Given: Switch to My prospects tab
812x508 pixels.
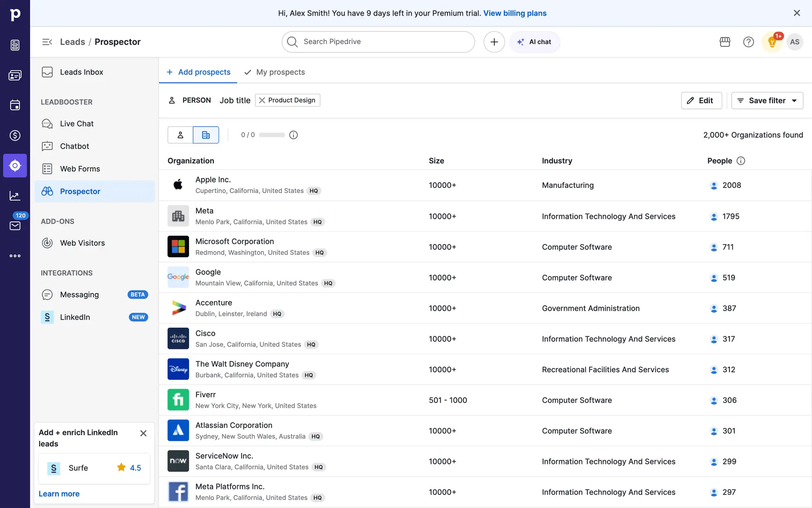Looking at the screenshot, I should click(x=280, y=72).
